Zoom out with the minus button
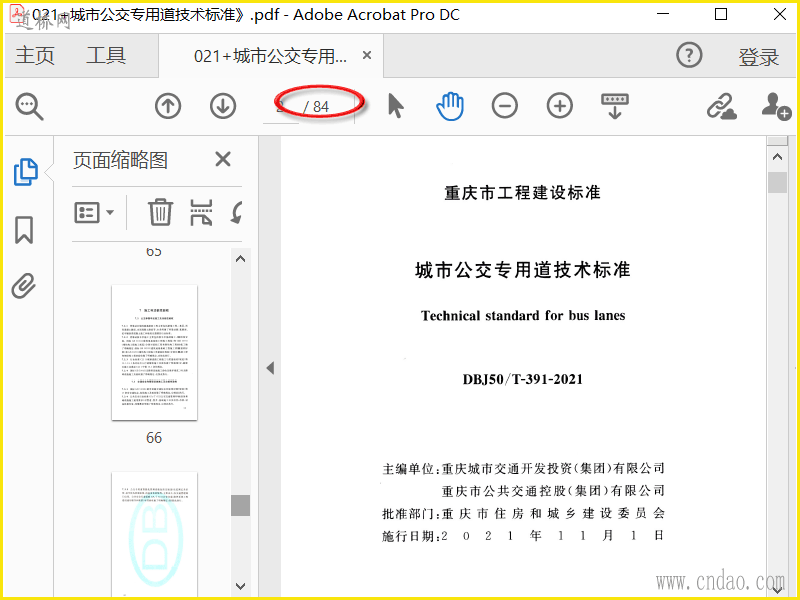 pos(505,106)
